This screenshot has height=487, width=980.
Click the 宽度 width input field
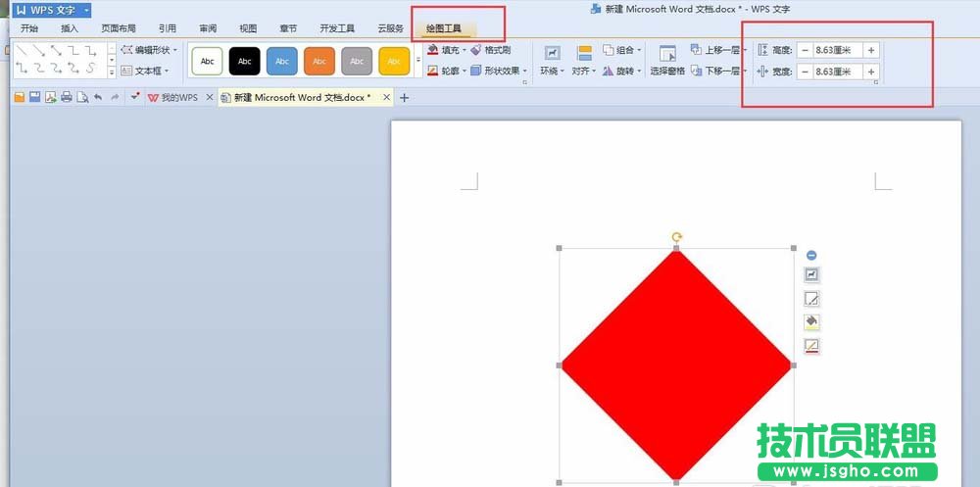pos(837,72)
